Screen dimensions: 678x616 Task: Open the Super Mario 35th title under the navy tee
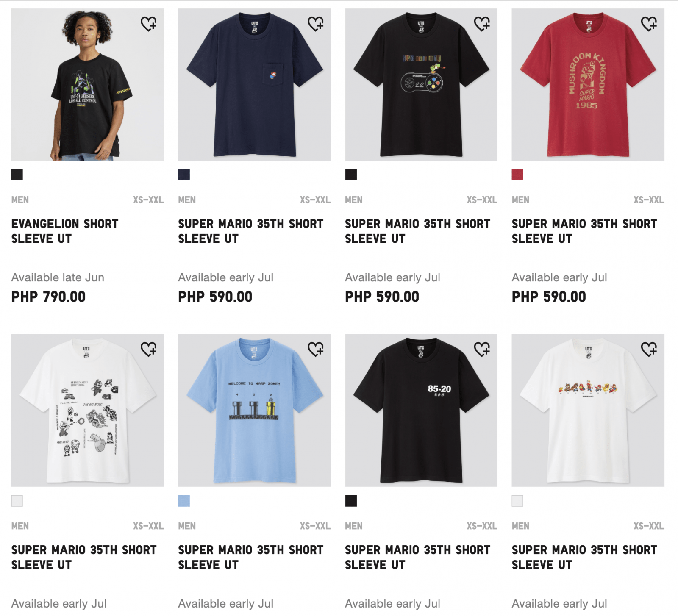pyautogui.click(x=251, y=231)
